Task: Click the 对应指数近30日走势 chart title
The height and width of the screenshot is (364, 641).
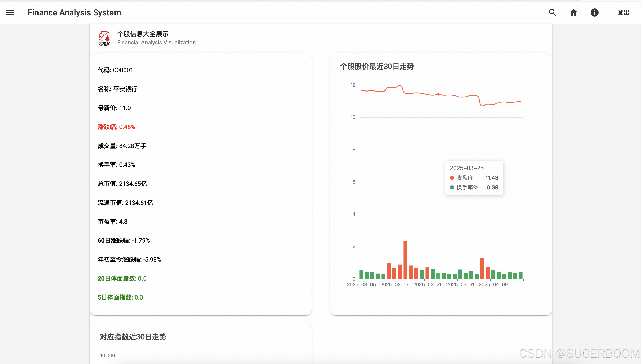Action: point(133,337)
